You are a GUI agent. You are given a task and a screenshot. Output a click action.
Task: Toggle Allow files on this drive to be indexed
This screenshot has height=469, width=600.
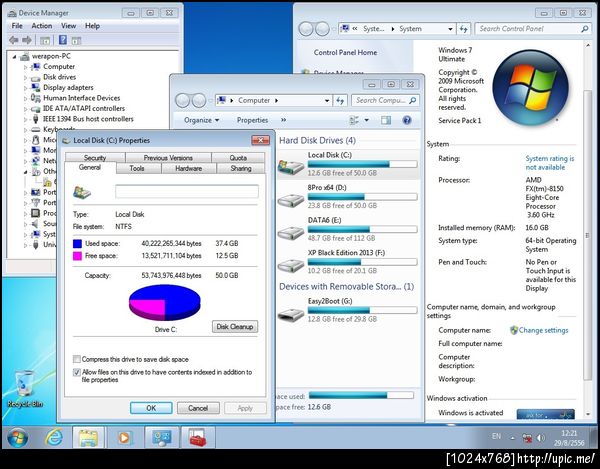click(77, 372)
